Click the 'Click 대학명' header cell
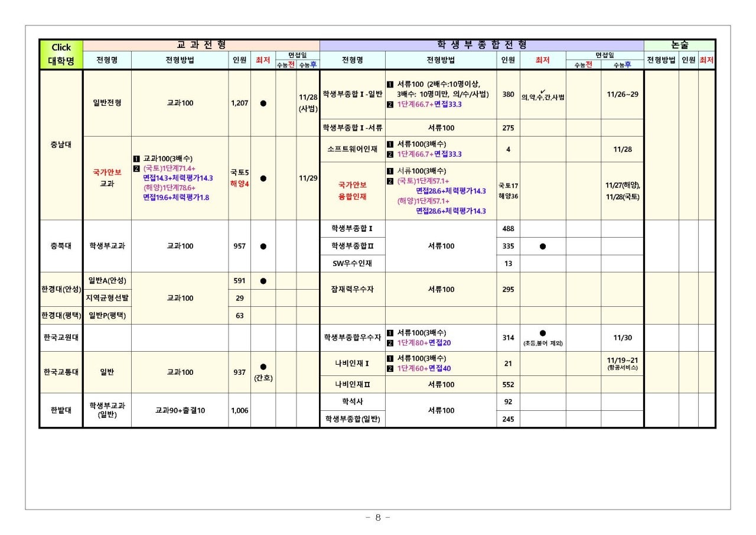756x535 pixels. pos(61,54)
